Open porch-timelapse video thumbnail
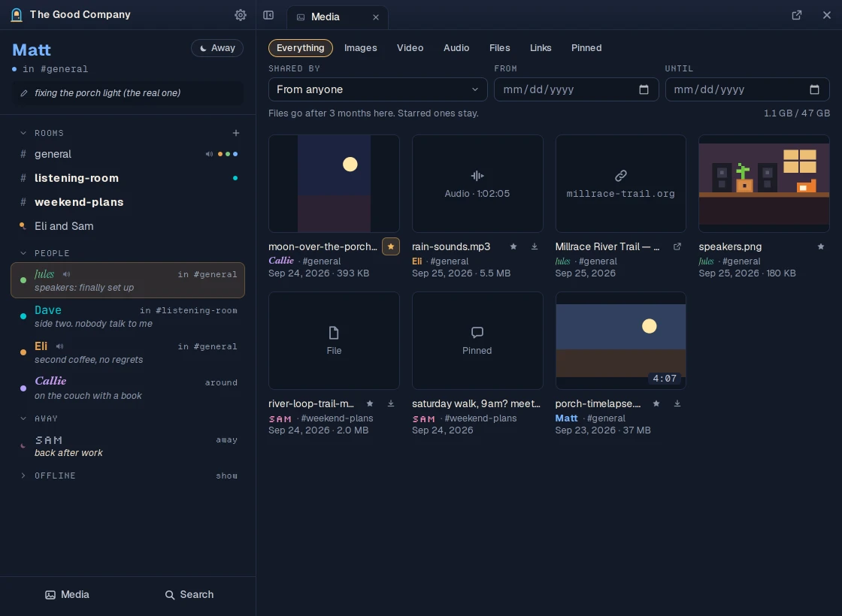Viewport: 842px width, 616px height. (621, 340)
